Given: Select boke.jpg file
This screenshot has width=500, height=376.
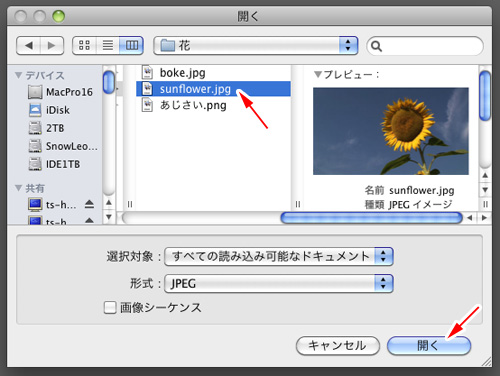Looking at the screenshot, I should [213, 73].
